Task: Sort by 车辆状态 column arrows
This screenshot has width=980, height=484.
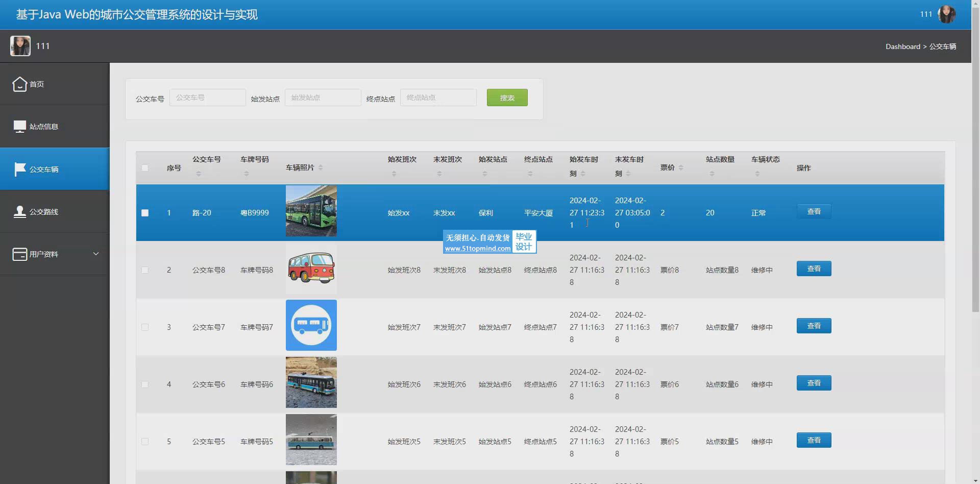Action: (x=757, y=174)
